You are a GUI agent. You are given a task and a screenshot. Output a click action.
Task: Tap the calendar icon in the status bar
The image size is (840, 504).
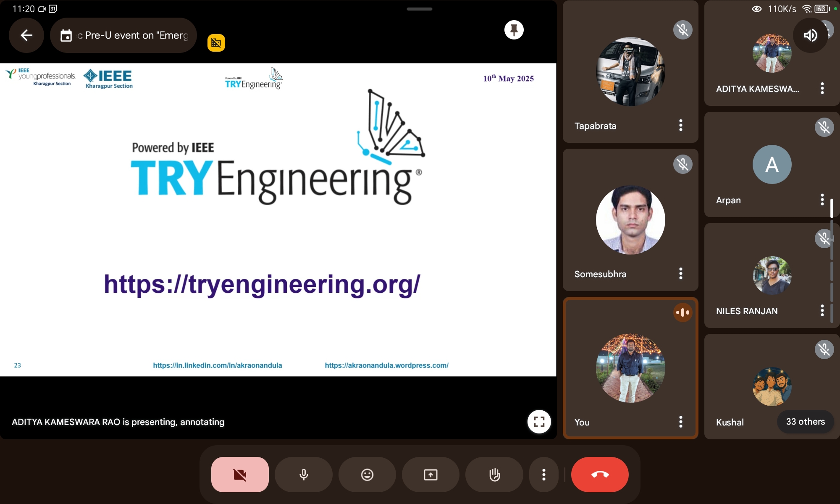click(53, 9)
